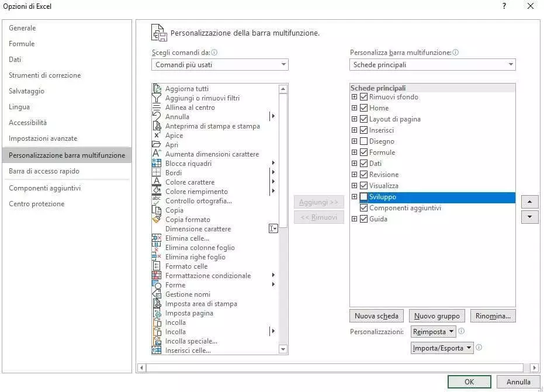Uncheck the Componenti aggiuntivi checkbox
The width and height of the screenshot is (544, 392).
(x=364, y=208)
